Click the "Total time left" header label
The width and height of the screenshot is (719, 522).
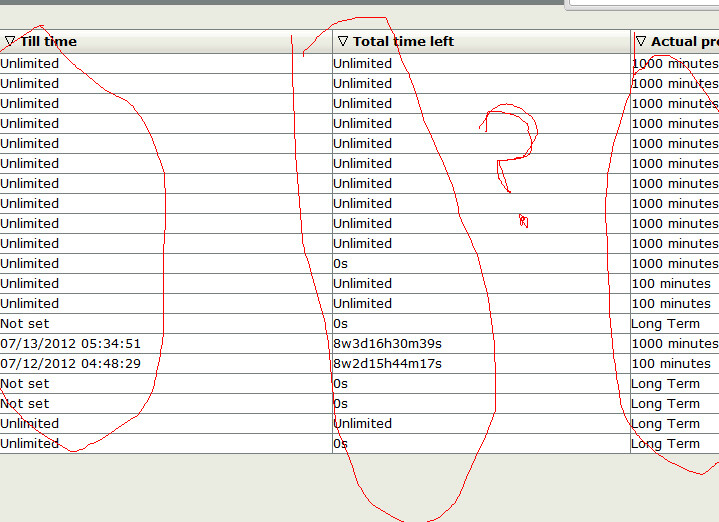(403, 41)
